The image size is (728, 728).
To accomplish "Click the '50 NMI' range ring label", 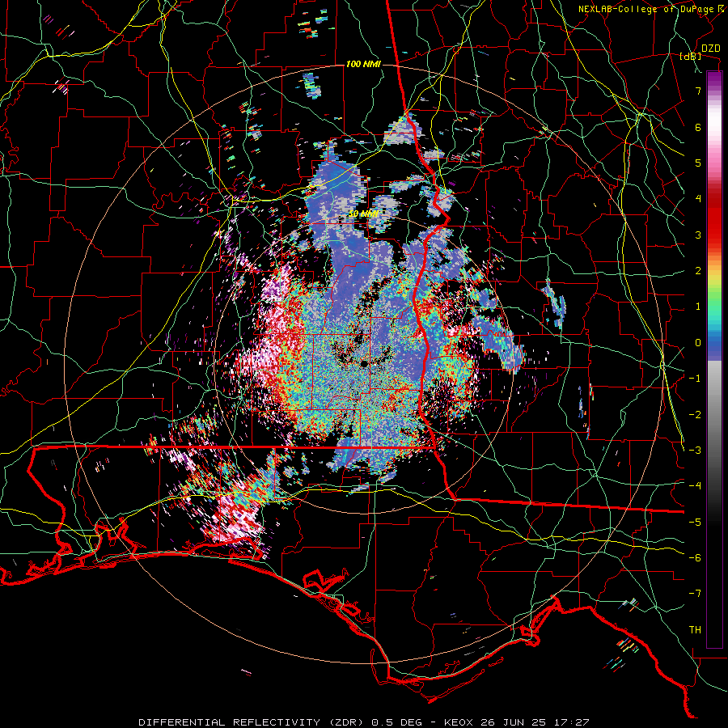I will [x=363, y=214].
